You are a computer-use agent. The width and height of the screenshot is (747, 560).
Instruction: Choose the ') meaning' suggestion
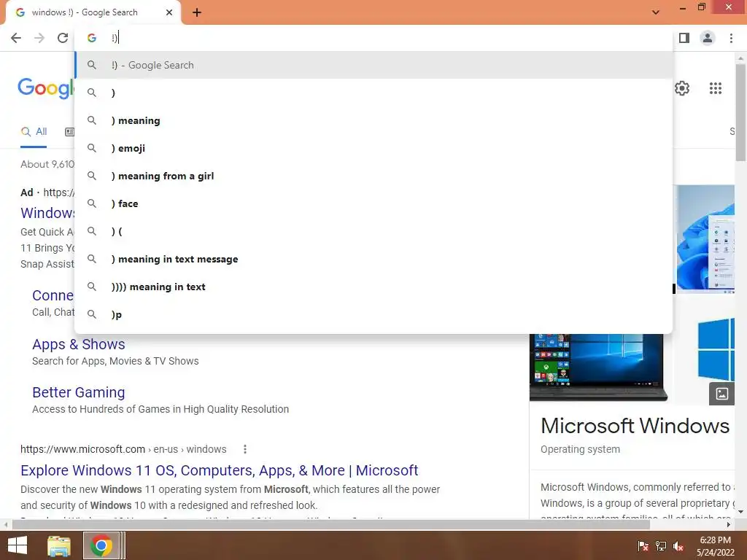[x=373, y=120]
